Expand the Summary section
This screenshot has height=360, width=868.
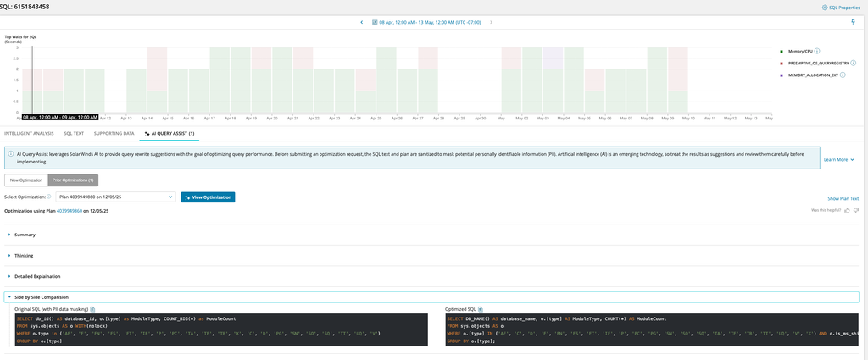[25, 234]
